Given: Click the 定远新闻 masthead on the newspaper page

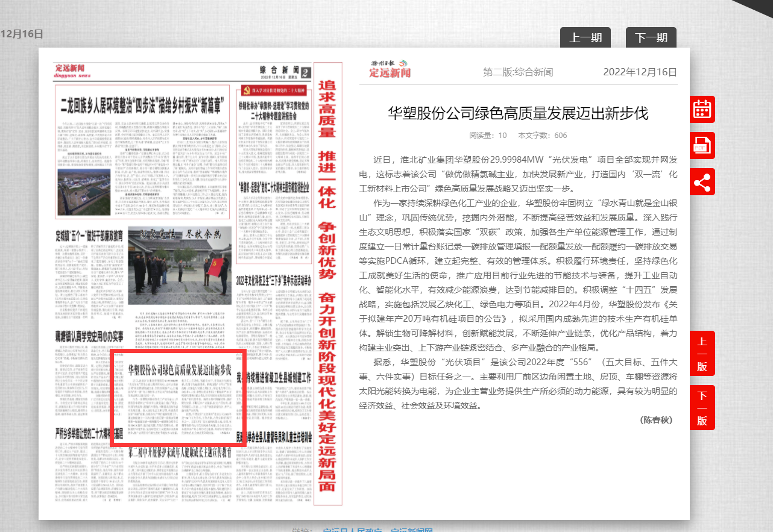Looking at the screenshot, I should point(73,70).
